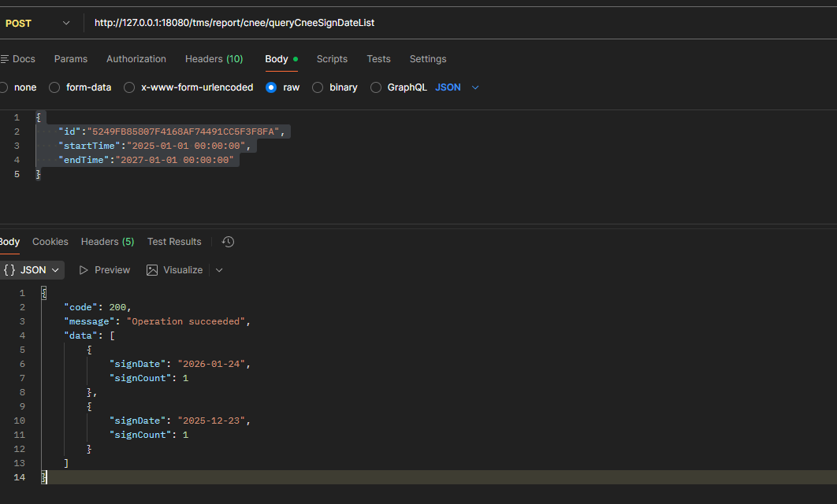Click the response history clock icon
Screen dimensions: 837x504
tap(228, 242)
